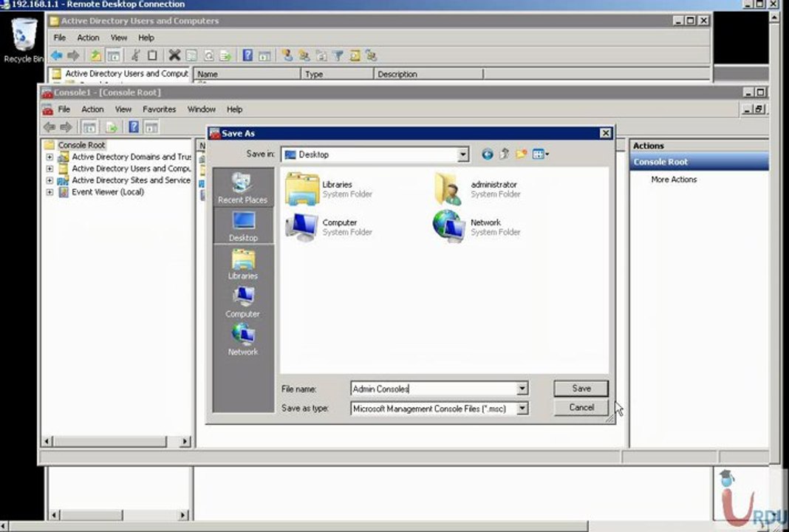789x532 pixels.
Task: Open the Save in Desktop dropdown
Action: point(463,154)
